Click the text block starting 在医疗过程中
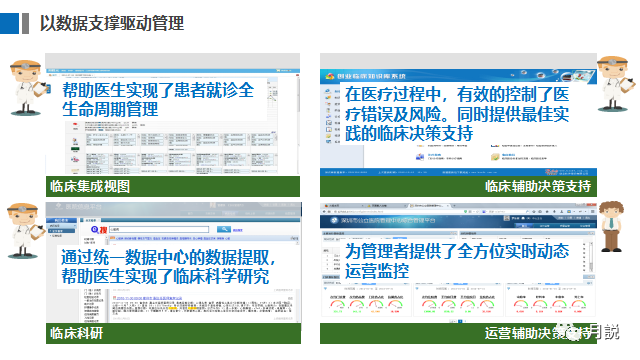This screenshot has width=640, height=360. 457,113
